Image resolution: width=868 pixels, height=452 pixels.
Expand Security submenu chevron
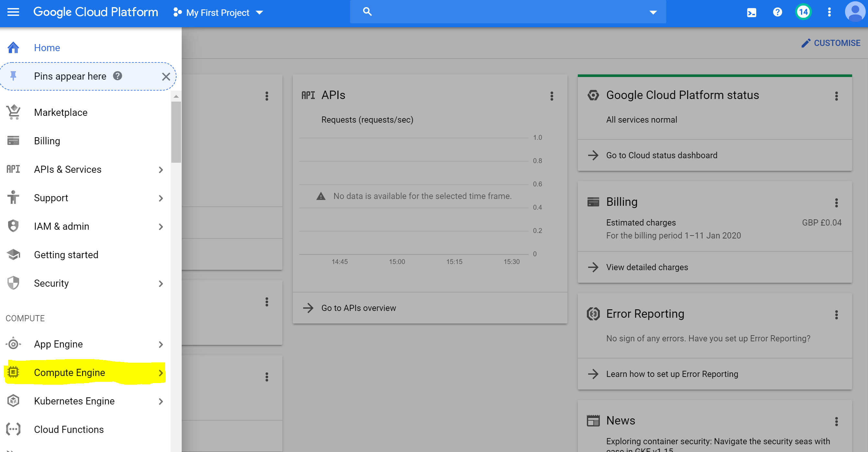coord(161,284)
